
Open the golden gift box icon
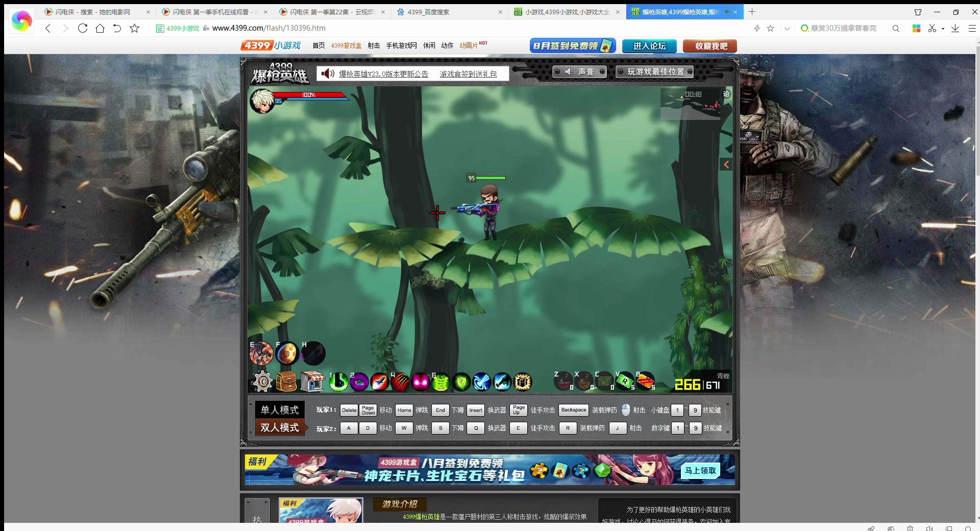(x=523, y=382)
